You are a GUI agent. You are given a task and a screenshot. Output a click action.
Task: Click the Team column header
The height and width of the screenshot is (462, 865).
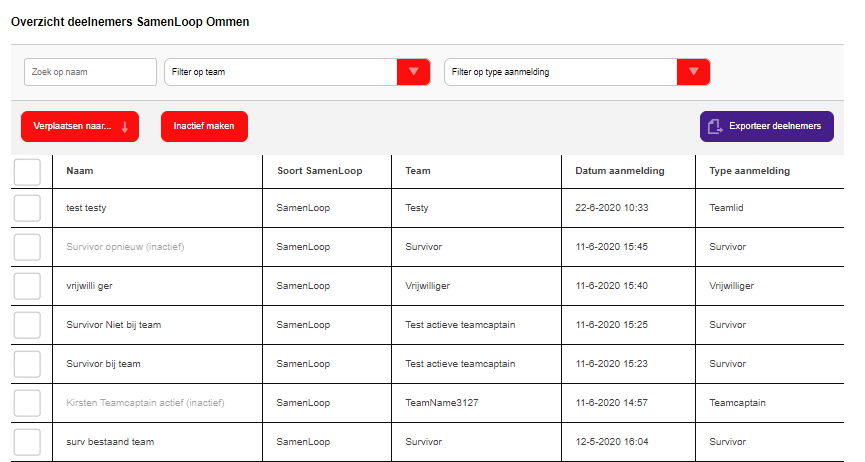pyautogui.click(x=418, y=171)
